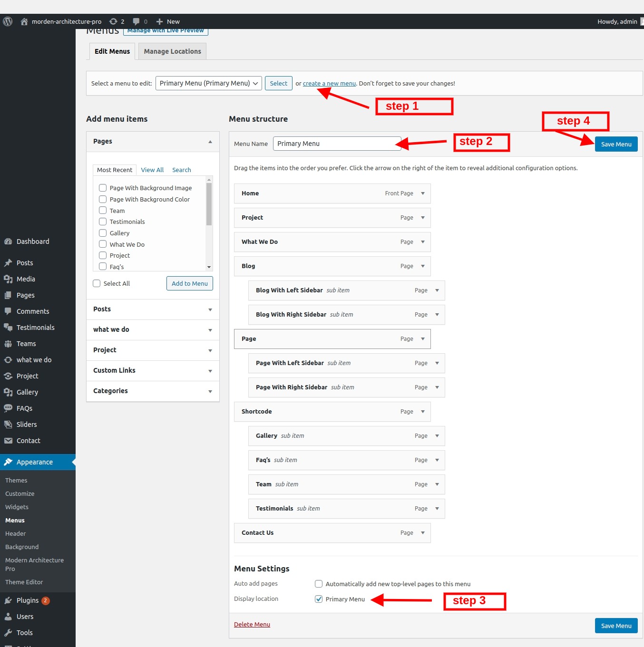Expand the Shortcode menu item arrow
Image resolution: width=644 pixels, height=647 pixels.
(422, 412)
